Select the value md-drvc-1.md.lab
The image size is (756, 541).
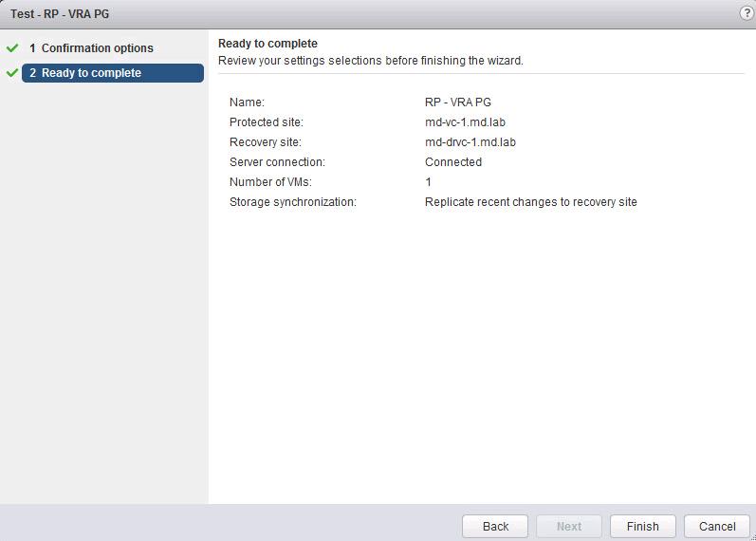[470, 142]
